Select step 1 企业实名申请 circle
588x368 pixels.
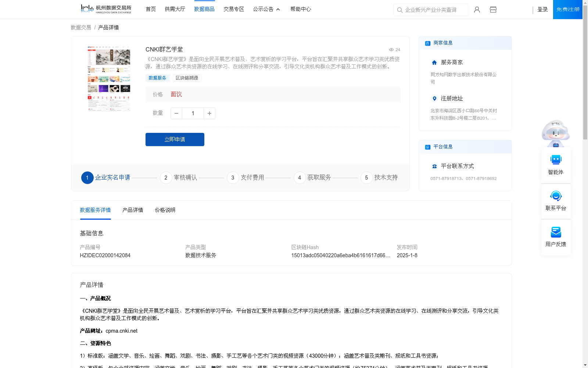click(87, 178)
